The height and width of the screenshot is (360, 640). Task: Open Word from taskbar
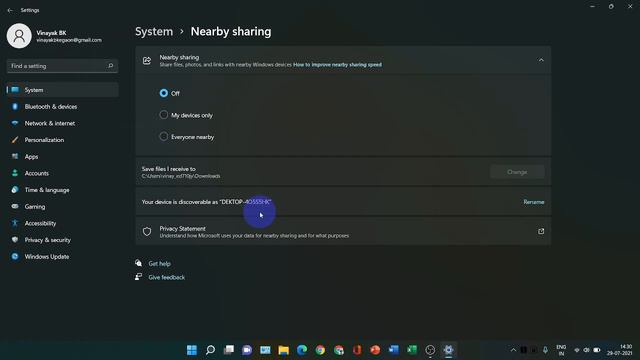tap(394, 350)
